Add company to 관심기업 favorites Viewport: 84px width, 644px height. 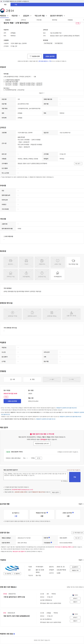click(x=8, y=574)
